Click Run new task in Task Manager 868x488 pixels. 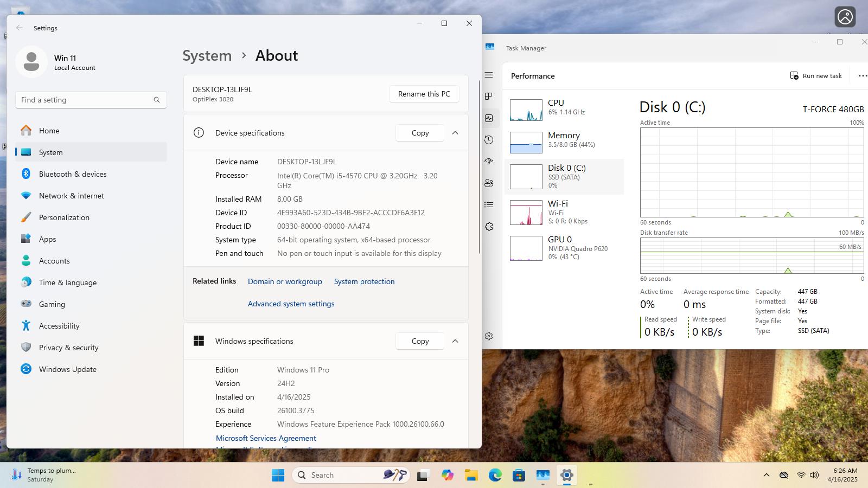coord(816,76)
